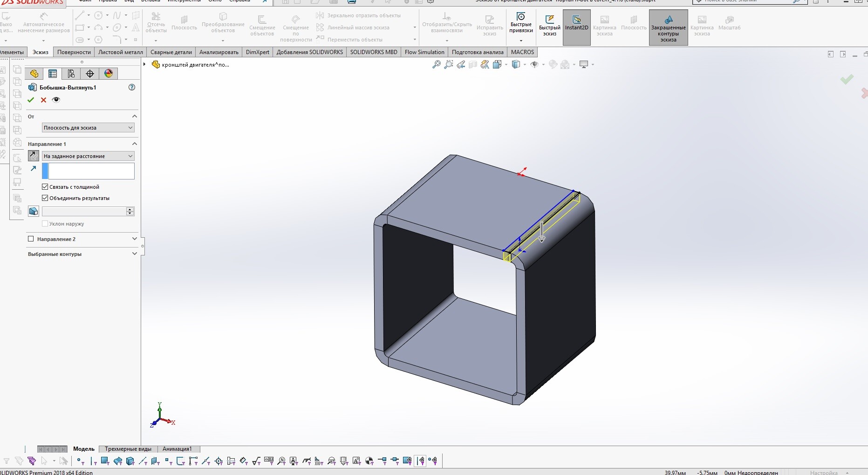Open the DisplayManager color ball tab

[109, 74]
